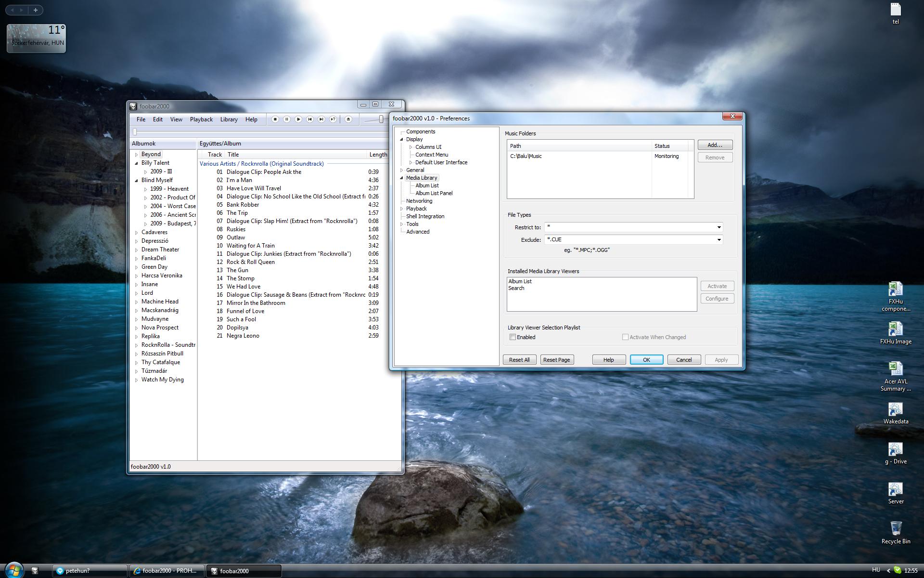Click the Help button in Preferences

pyautogui.click(x=609, y=360)
